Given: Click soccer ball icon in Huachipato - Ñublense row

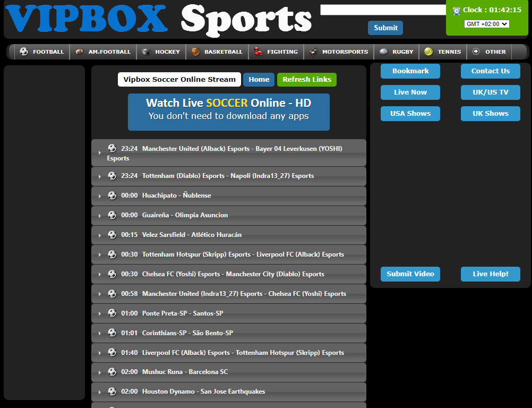Looking at the screenshot, I should [x=112, y=195].
